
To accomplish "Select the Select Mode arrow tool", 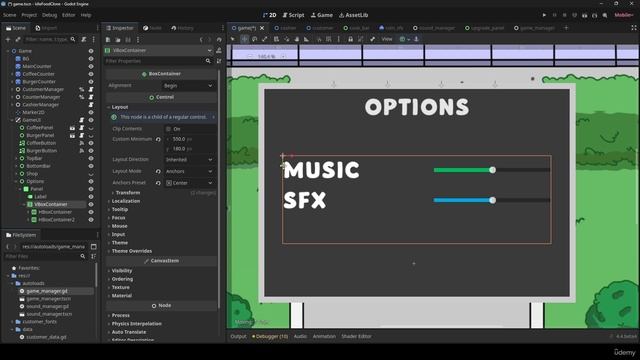I will pyautogui.click(x=233, y=39).
